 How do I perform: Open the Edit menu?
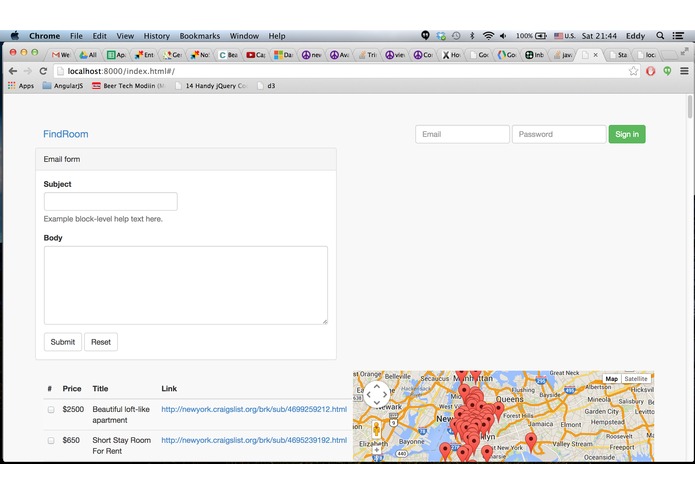[x=99, y=36]
